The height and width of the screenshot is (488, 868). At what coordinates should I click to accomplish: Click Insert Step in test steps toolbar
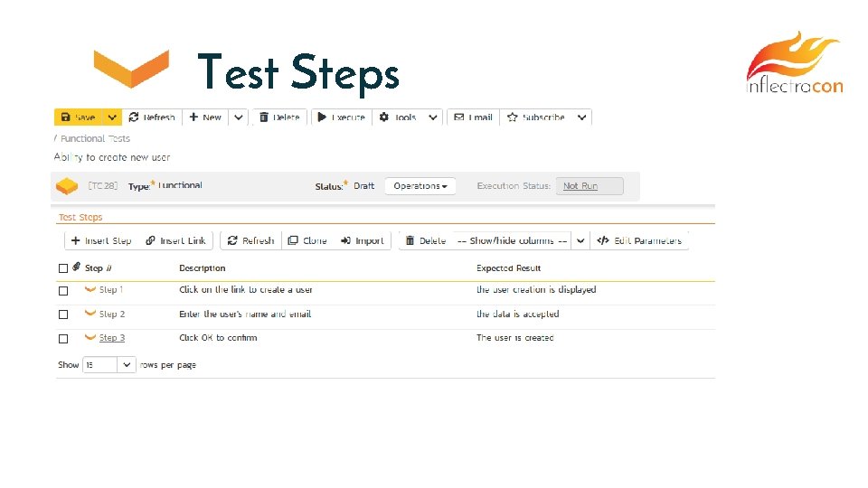100,240
